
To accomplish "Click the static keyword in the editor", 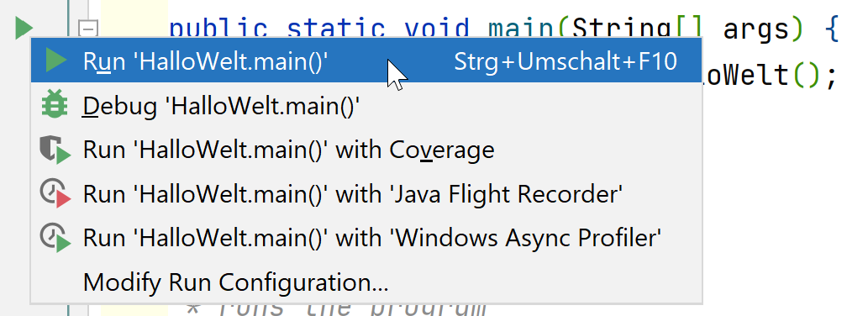I will point(335,29).
